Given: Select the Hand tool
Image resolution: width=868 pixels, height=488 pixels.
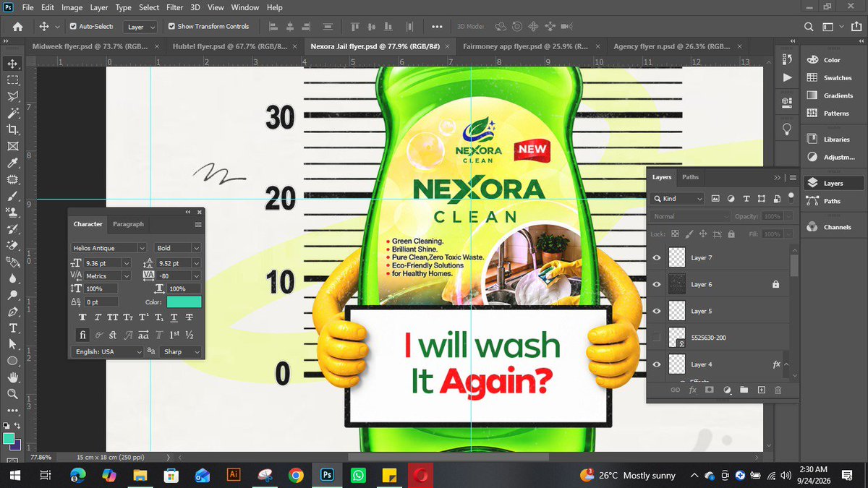Looking at the screenshot, I should 12,377.
